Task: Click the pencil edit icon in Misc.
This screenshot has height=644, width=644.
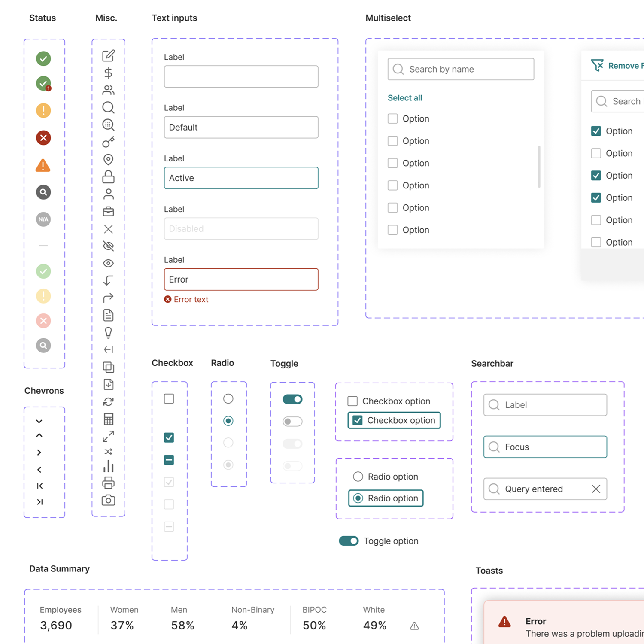Action: (x=108, y=56)
